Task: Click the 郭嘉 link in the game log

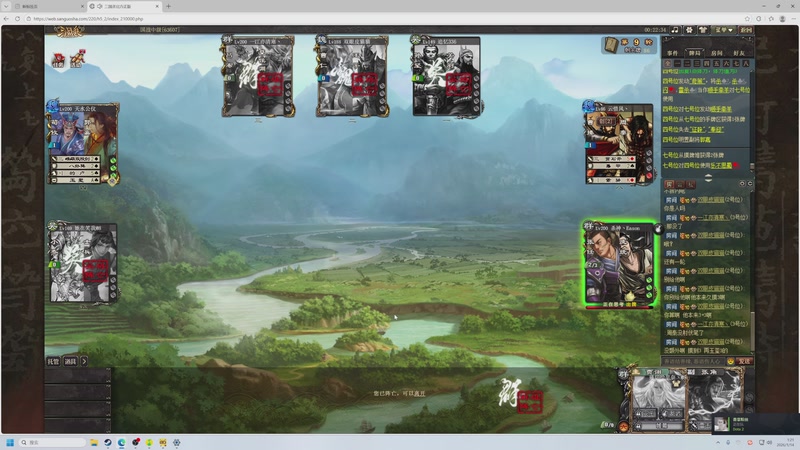Action: pos(705,140)
